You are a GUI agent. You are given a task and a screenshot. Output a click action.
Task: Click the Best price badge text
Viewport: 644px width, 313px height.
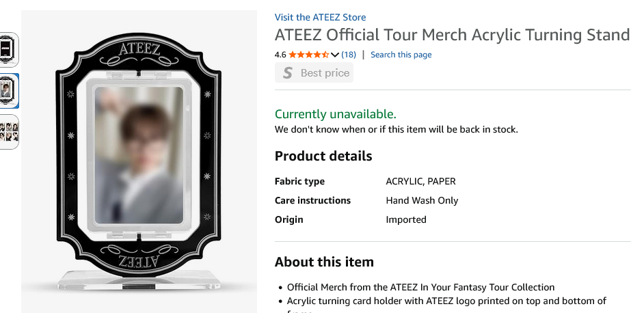pyautogui.click(x=325, y=73)
